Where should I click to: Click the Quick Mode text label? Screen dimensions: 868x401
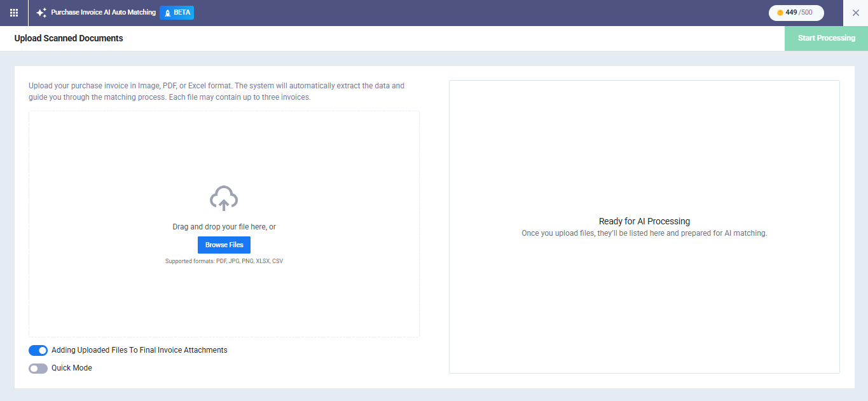(72, 368)
